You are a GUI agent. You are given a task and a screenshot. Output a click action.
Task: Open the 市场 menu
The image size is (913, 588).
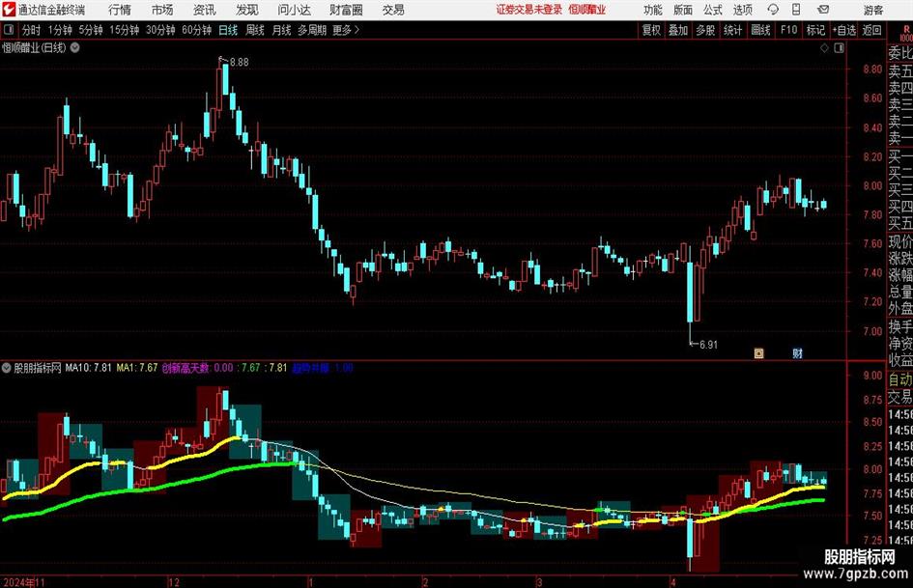(162, 10)
